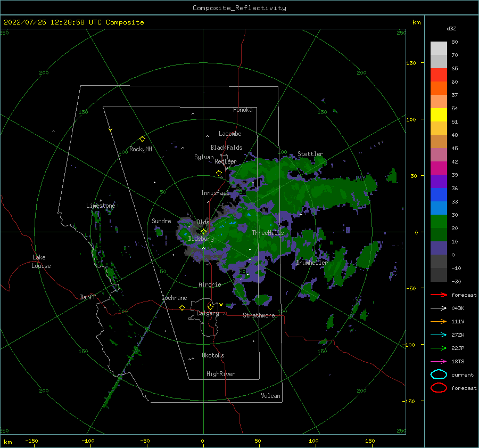The width and height of the screenshot is (479, 448).
Task: Click the Ponoka town label
Action: (x=243, y=110)
